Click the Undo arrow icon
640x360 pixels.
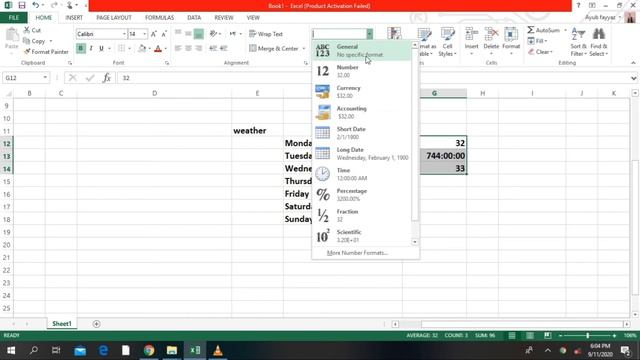[x=36, y=5]
